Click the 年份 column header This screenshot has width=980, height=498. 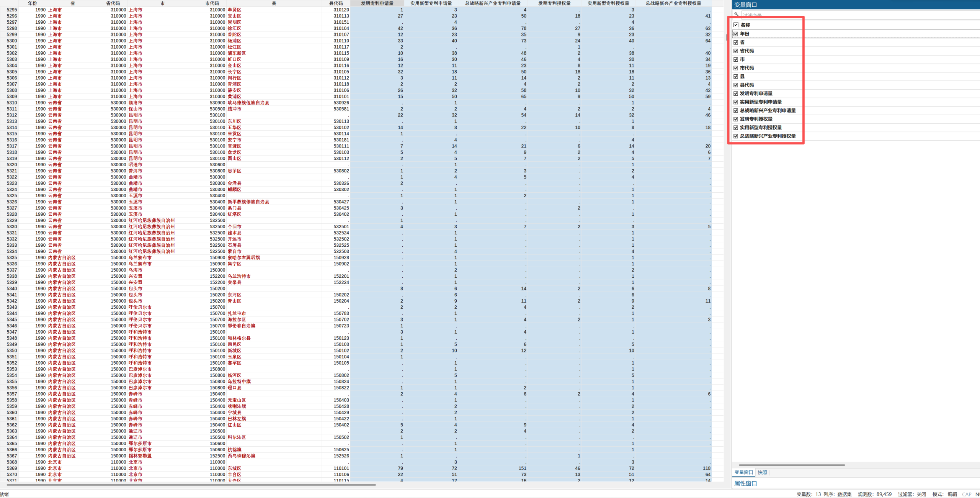click(x=33, y=3)
